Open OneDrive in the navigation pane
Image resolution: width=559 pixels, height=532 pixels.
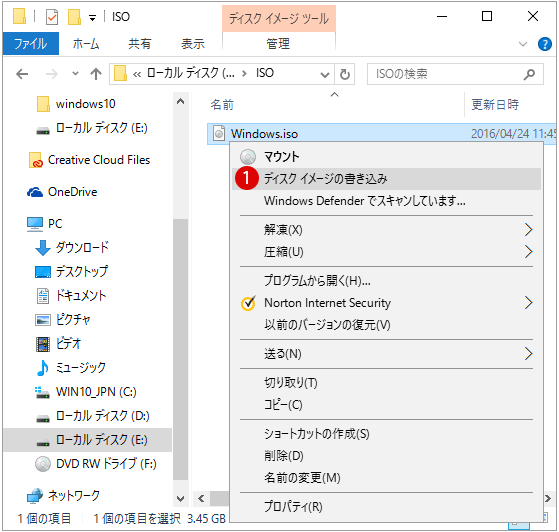click(62, 192)
